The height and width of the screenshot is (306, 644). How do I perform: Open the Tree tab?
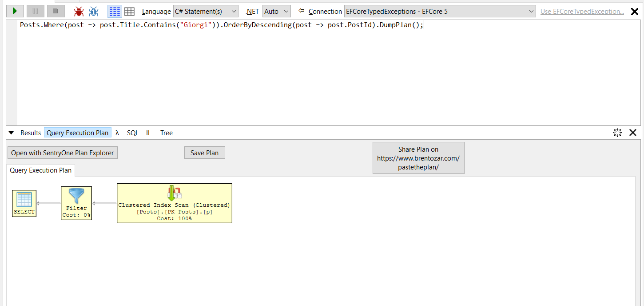pos(167,133)
